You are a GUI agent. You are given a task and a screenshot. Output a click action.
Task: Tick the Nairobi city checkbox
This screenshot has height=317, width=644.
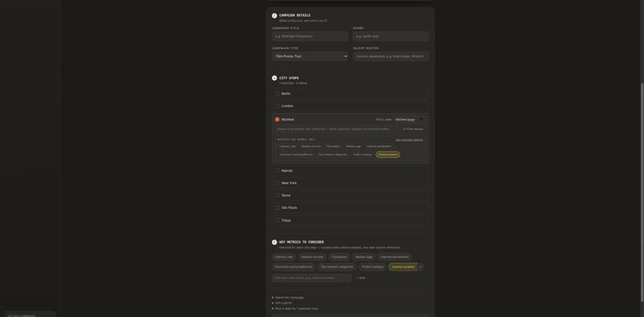(x=277, y=170)
